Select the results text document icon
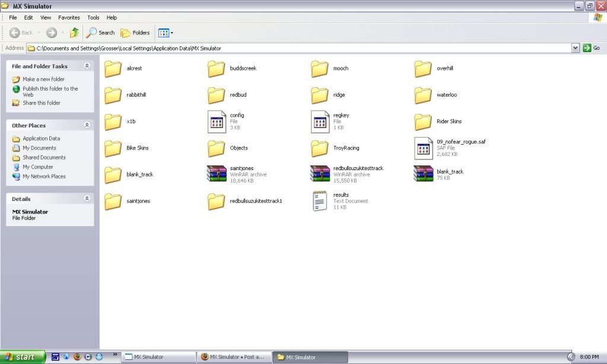This screenshot has height=364, width=607. (x=320, y=201)
